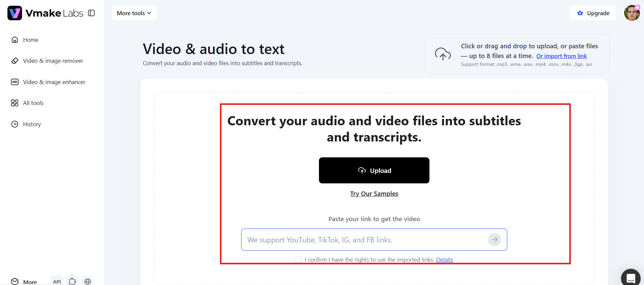Open the More menu at sidebar bottom
This screenshot has height=285, width=644.
tap(24, 282)
